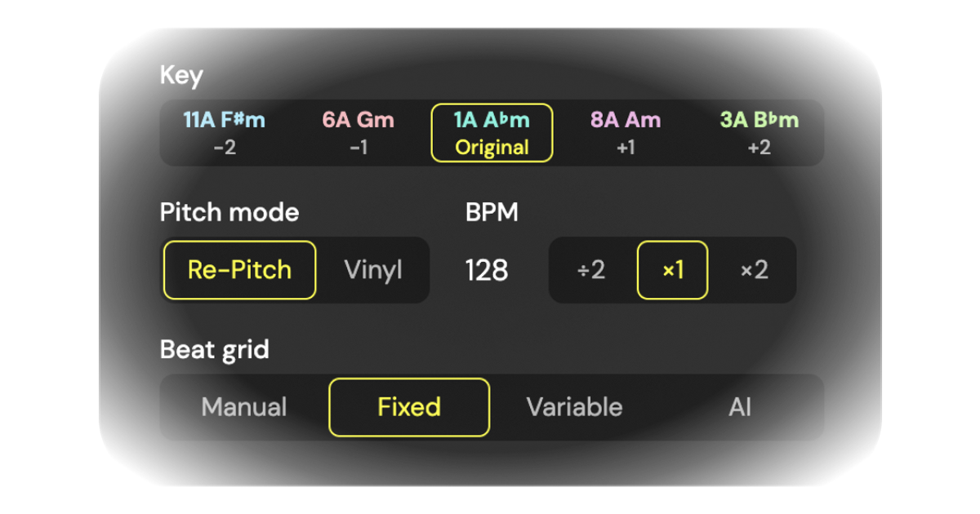The height and width of the screenshot is (514, 980).
Task: Select the ×2 BPM multiplier
Action: [x=754, y=270]
